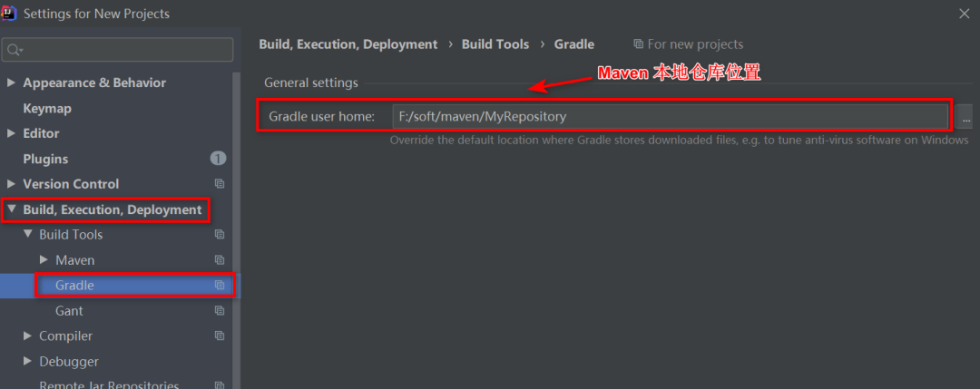The width and height of the screenshot is (980, 389).
Task: Click the project-level icon next to Compiler
Action: pyautogui.click(x=220, y=336)
